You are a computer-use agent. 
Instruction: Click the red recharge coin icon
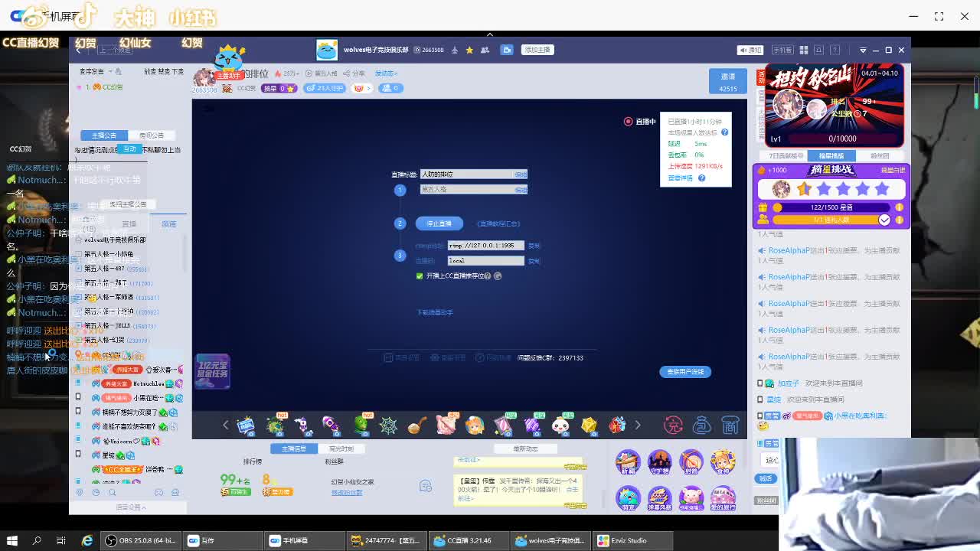point(673,425)
